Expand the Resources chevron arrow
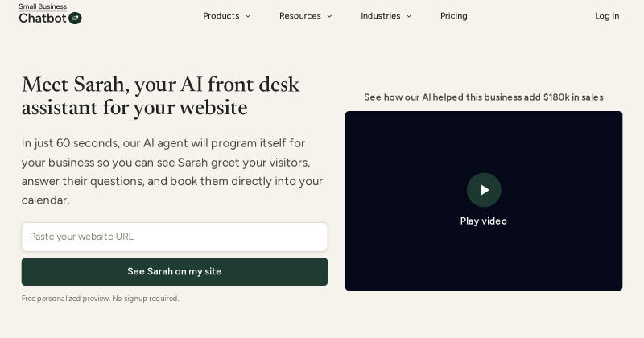Image resolution: width=644 pixels, height=338 pixels. [329, 16]
